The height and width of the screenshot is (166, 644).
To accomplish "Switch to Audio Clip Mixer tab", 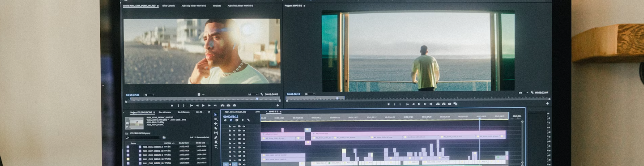I will (x=194, y=6).
